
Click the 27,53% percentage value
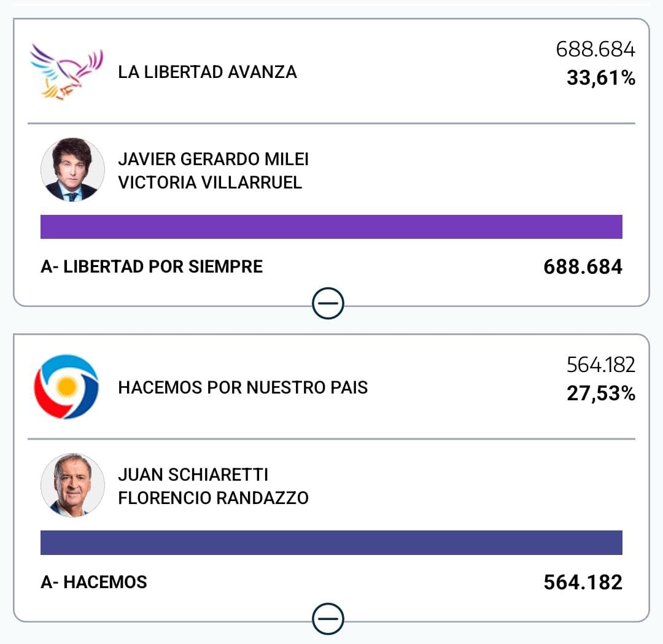pos(600,394)
